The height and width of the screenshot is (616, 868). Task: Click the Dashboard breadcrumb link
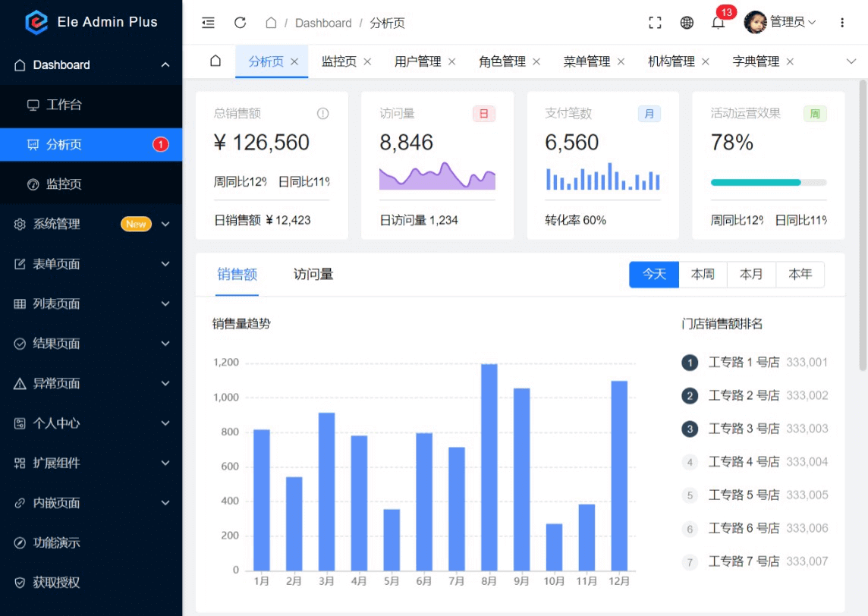[323, 24]
